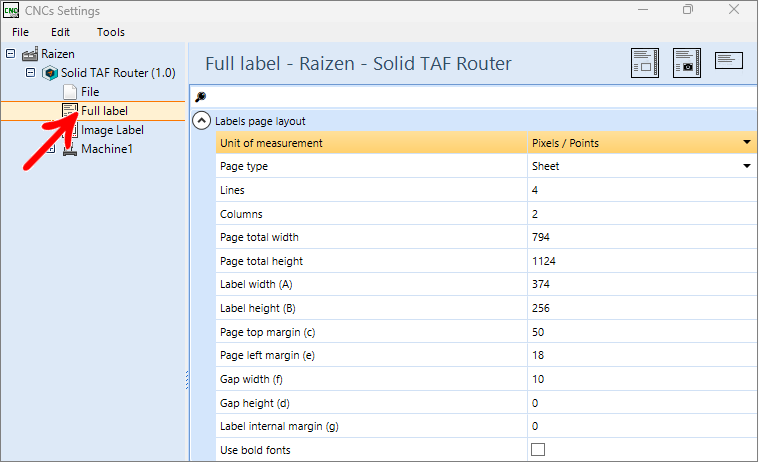Select the Full label tree item
Viewport: 759px width, 462px height.
pyautogui.click(x=105, y=111)
